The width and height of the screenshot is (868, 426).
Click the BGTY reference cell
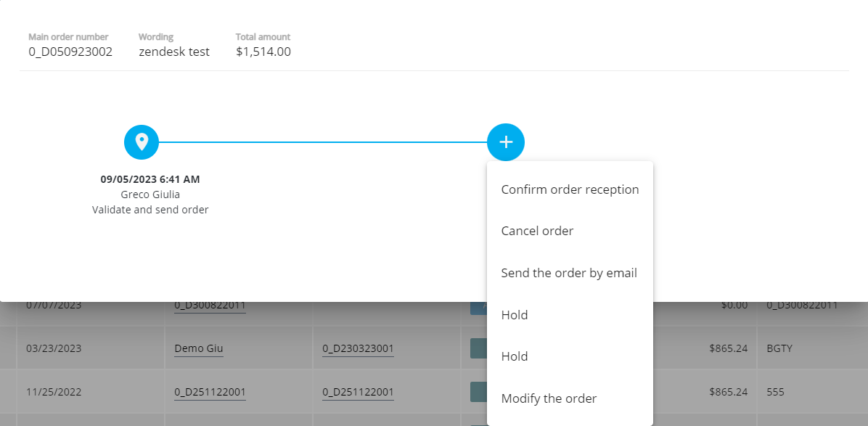click(x=779, y=348)
